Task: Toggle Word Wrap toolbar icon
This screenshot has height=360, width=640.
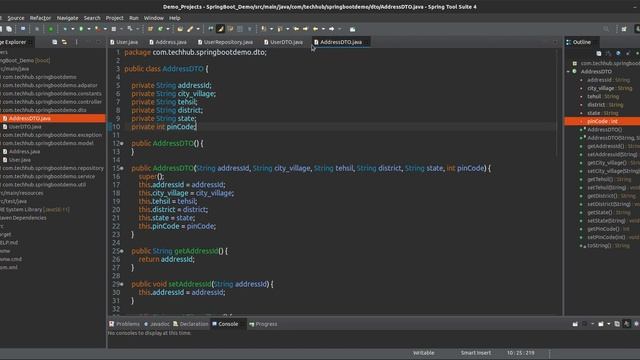Action: tap(230, 29)
